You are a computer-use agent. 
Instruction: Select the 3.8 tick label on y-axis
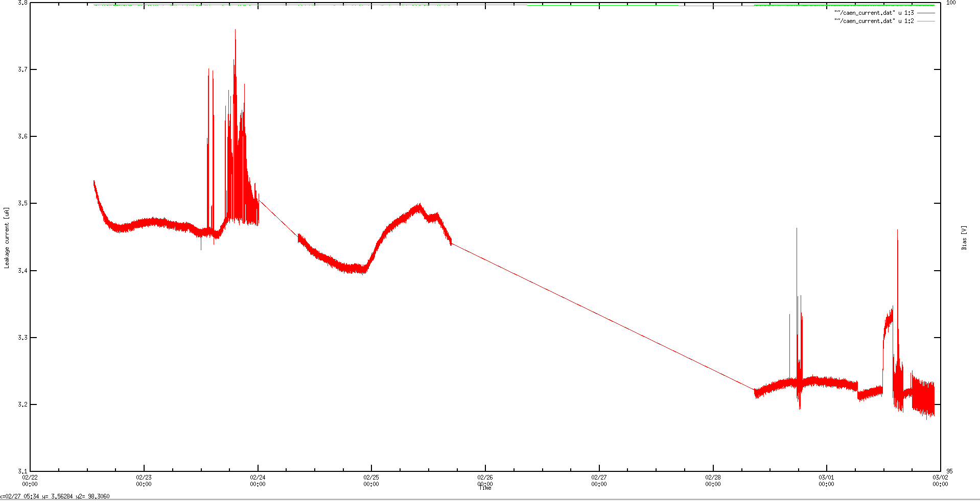pyautogui.click(x=23, y=3)
